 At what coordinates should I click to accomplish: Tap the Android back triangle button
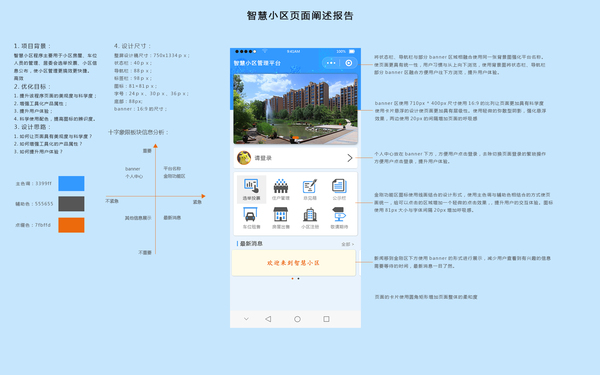click(268, 319)
